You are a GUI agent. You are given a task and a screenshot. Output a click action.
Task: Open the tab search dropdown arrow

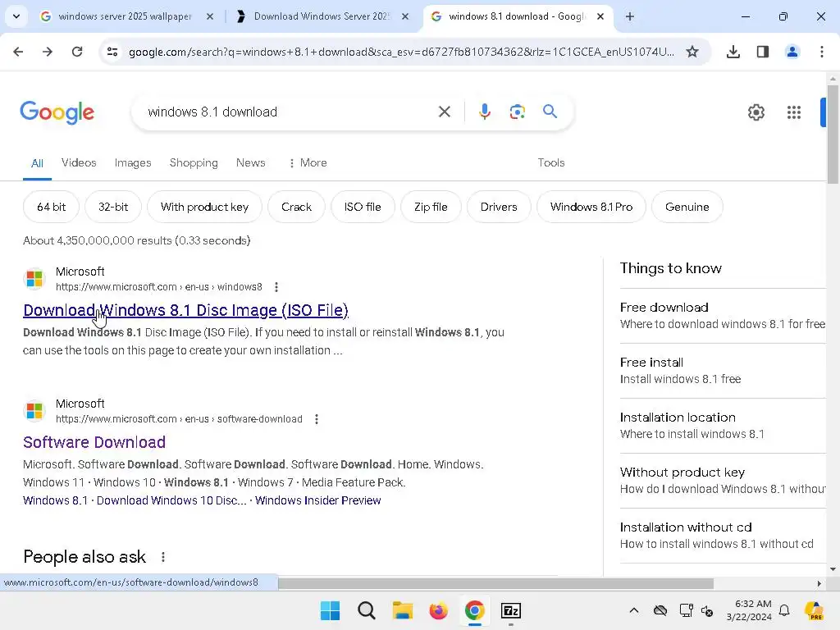[16, 16]
